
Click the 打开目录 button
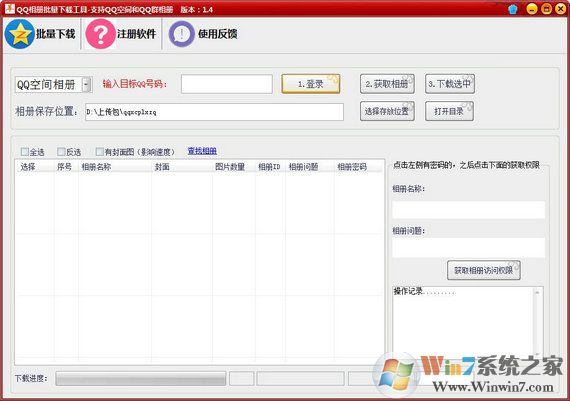(449, 111)
